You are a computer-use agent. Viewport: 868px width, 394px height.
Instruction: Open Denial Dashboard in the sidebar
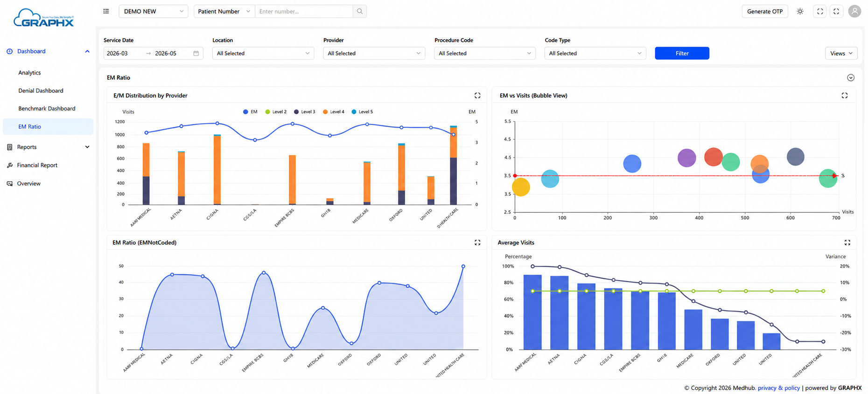coord(41,90)
